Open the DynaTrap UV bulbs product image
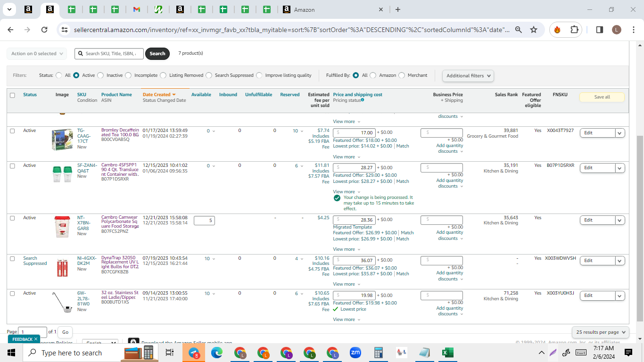 (62, 267)
